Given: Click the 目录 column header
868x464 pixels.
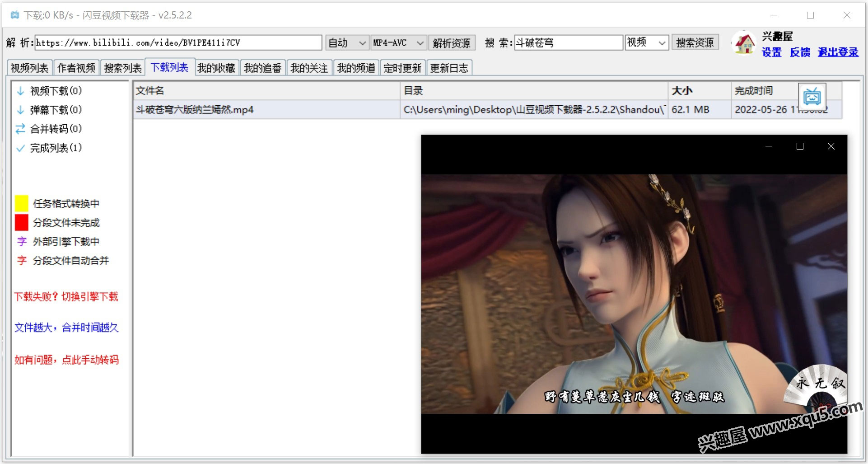Looking at the screenshot, I should click(534, 90).
